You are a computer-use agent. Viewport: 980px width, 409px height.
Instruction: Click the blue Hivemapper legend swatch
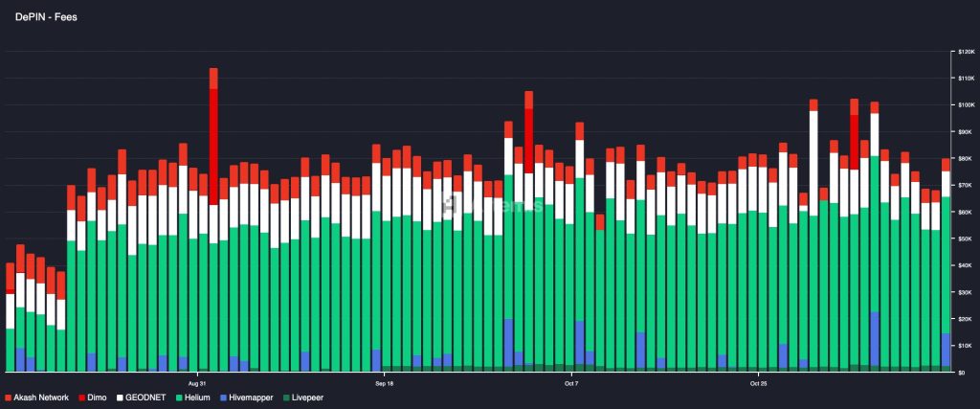tap(224, 397)
